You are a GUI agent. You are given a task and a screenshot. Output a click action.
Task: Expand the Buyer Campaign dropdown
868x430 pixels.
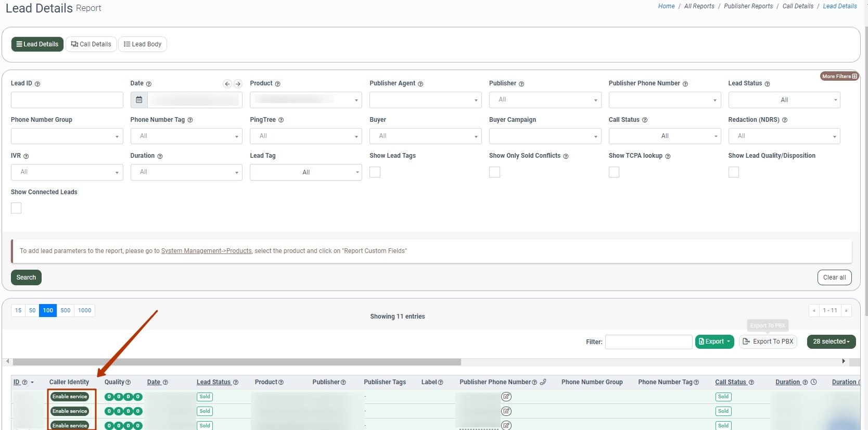coord(545,136)
